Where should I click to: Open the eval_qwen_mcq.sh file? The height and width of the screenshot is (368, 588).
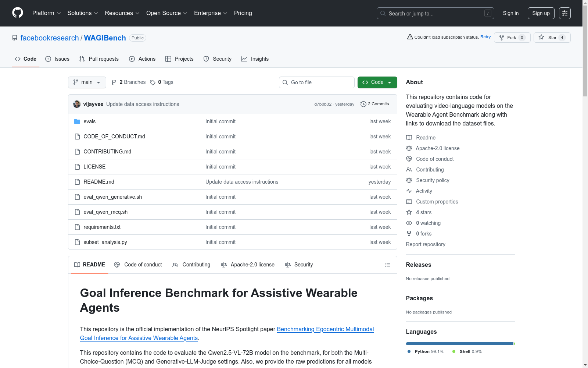pyautogui.click(x=105, y=212)
